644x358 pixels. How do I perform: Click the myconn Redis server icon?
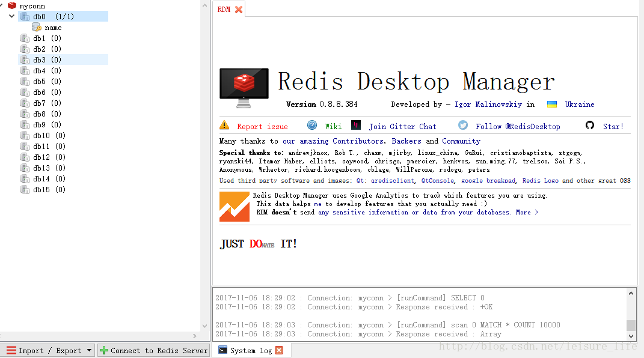tap(12, 5)
